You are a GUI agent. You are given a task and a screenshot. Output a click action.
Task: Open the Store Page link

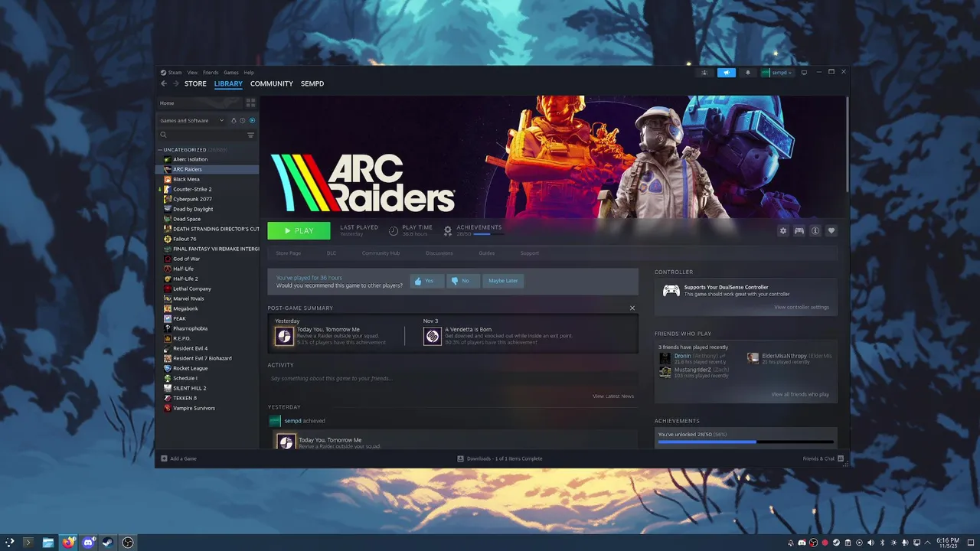pyautogui.click(x=289, y=253)
